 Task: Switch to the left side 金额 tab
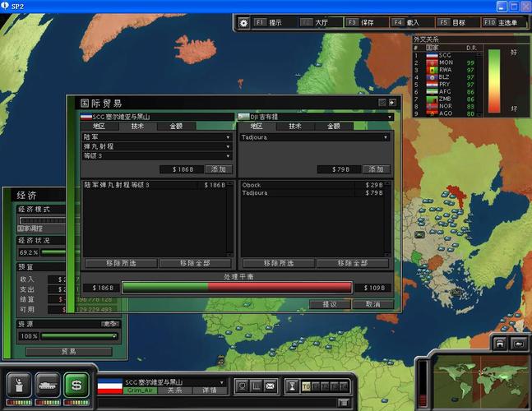[176, 127]
